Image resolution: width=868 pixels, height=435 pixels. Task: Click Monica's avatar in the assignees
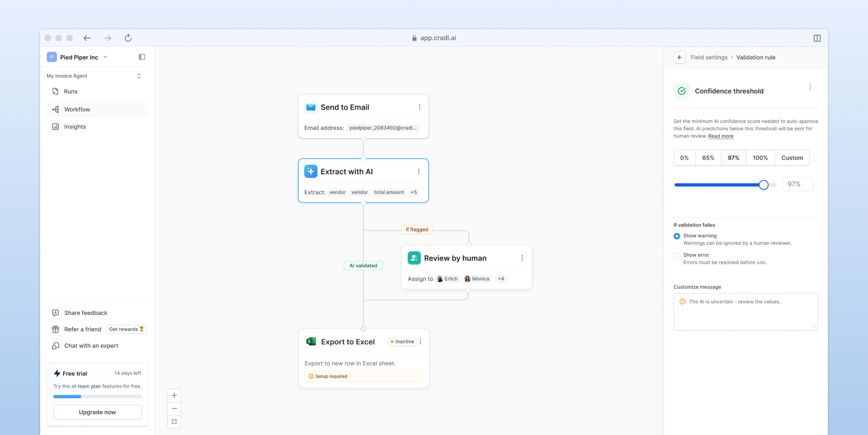[467, 279]
